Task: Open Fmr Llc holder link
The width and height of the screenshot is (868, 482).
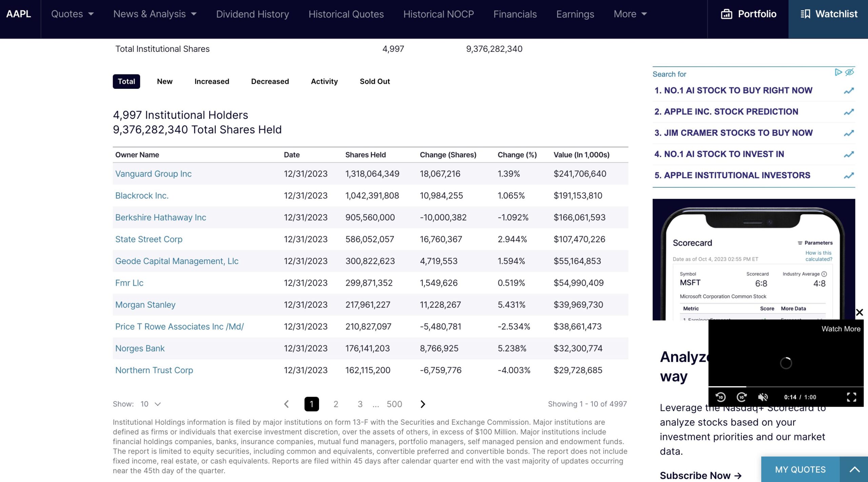Action: 129,283
